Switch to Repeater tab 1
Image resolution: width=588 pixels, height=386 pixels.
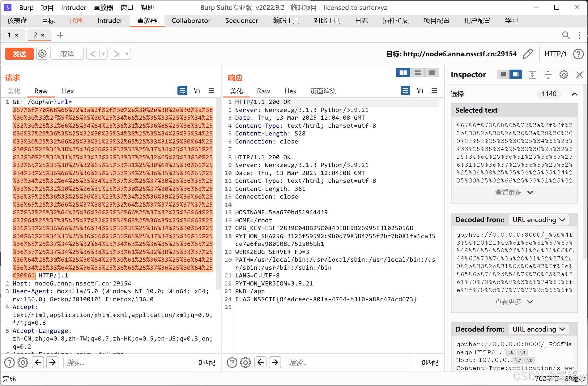tap(9, 35)
